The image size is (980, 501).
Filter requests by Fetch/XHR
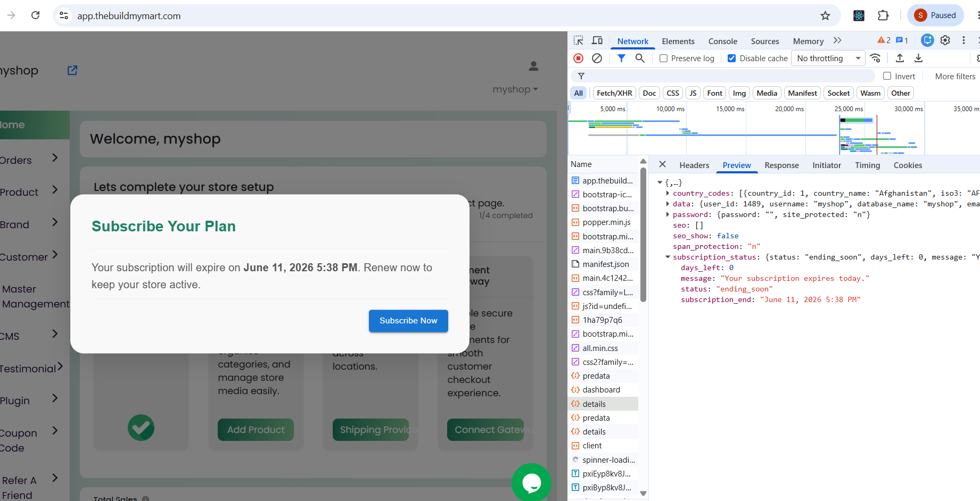(614, 93)
